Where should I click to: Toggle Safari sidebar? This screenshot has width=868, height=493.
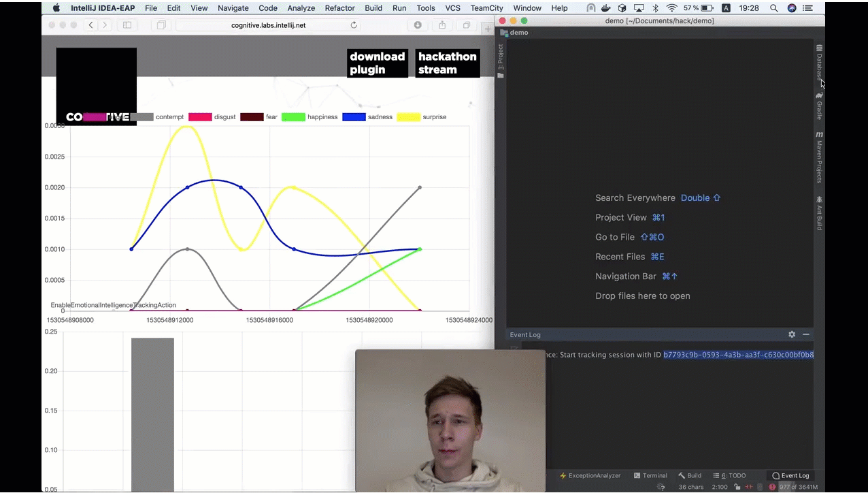pos(127,25)
